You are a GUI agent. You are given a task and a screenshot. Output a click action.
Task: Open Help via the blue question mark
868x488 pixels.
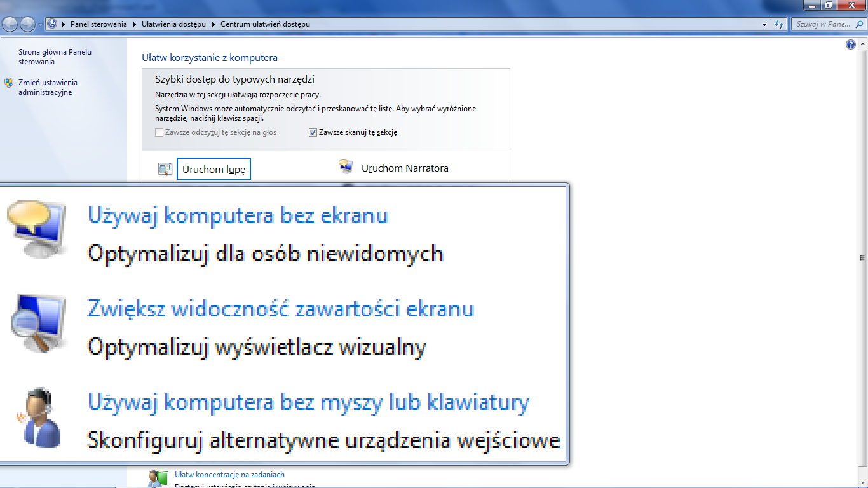851,44
